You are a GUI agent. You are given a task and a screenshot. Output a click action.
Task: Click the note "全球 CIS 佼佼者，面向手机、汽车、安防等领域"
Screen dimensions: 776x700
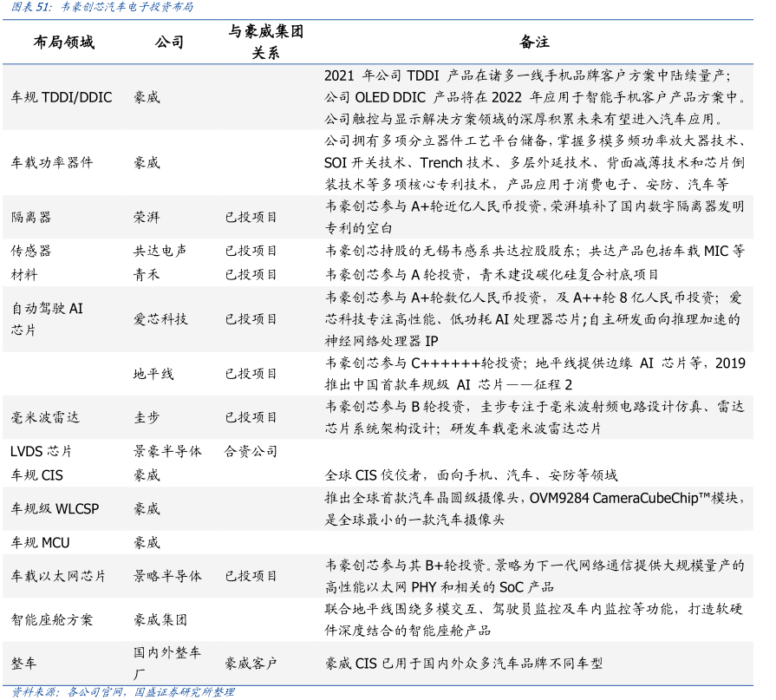click(x=471, y=475)
